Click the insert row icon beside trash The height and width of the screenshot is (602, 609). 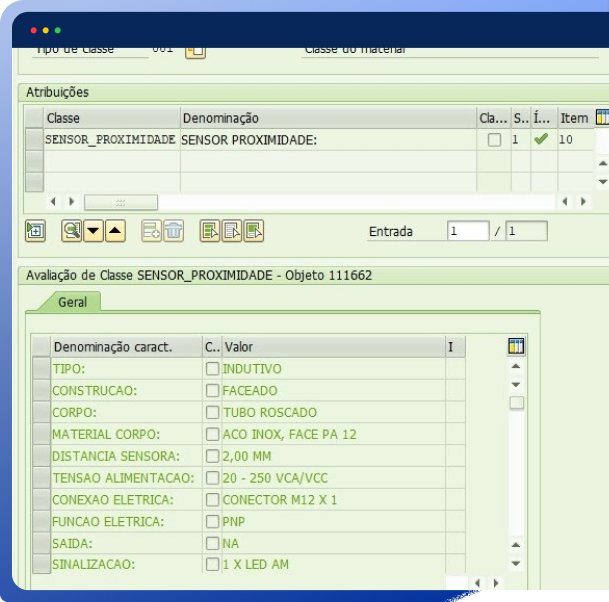click(152, 231)
